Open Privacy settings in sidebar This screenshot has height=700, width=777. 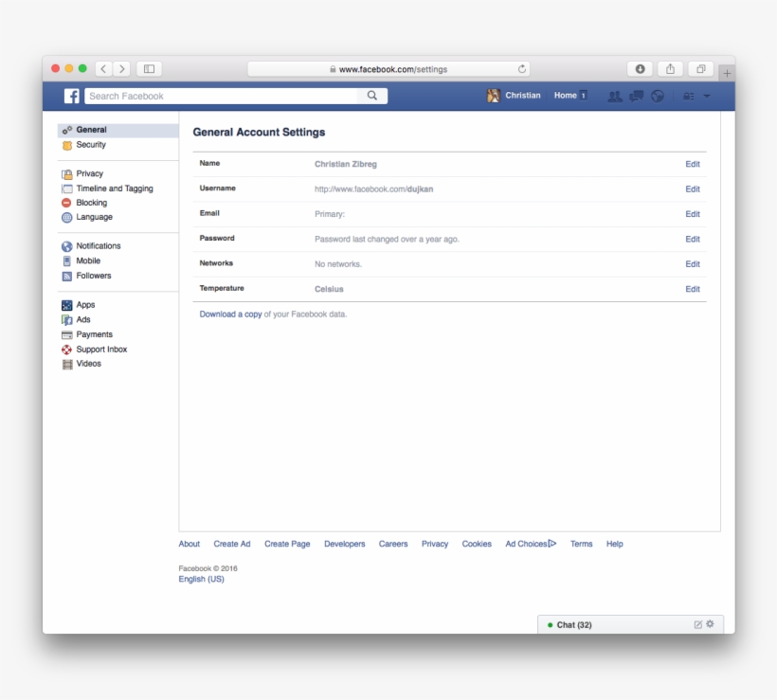click(x=90, y=173)
